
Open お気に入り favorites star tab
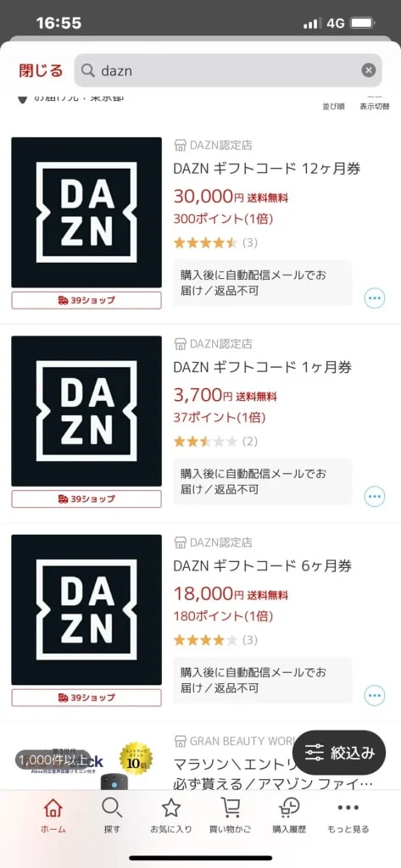[x=171, y=816]
